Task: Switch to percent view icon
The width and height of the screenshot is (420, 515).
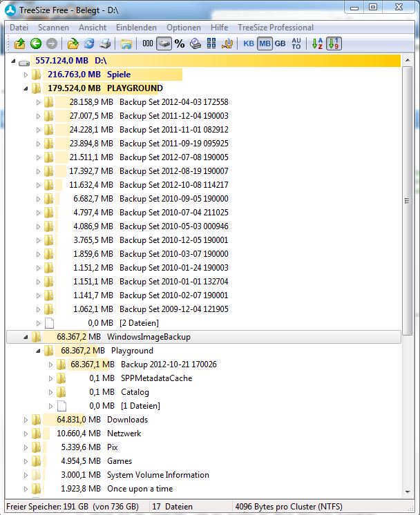Action: click(180, 43)
